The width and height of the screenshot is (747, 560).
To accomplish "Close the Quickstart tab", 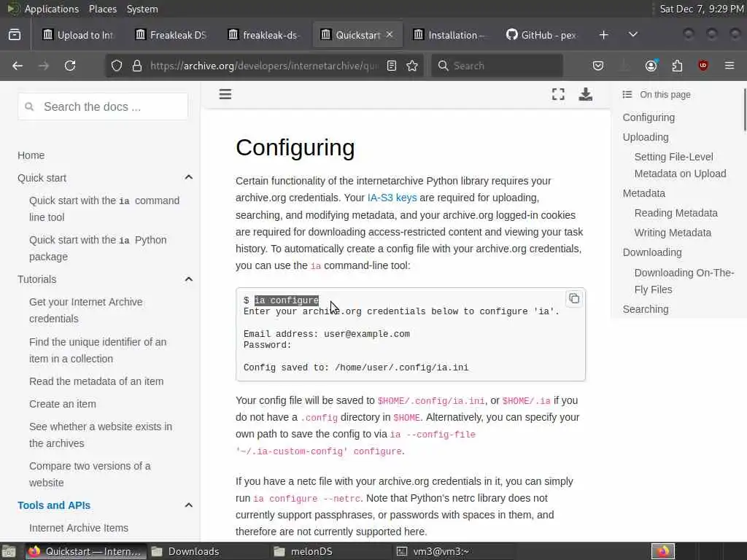I will coord(390,35).
